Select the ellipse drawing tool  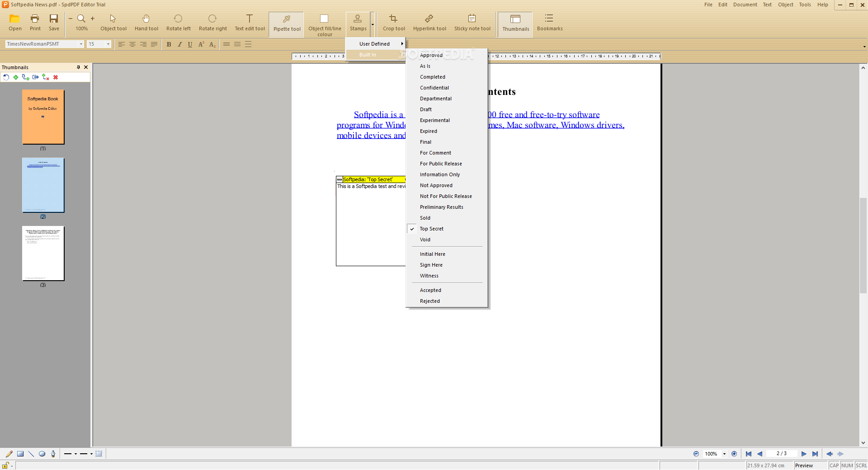coord(42,454)
